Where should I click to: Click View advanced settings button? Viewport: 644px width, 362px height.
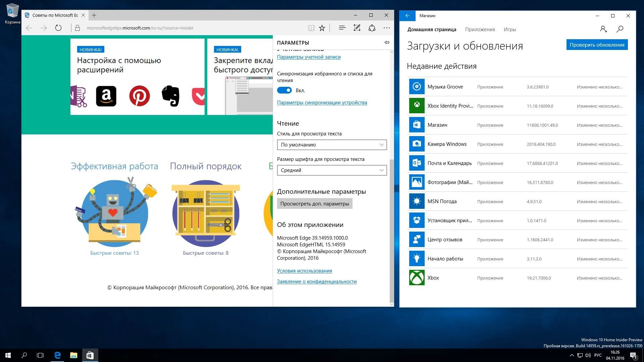coord(315,204)
